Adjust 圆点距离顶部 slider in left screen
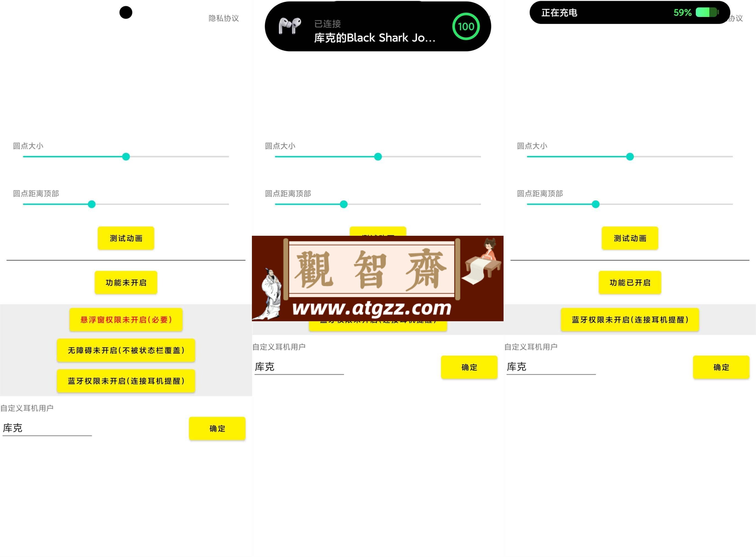 click(x=126, y=204)
